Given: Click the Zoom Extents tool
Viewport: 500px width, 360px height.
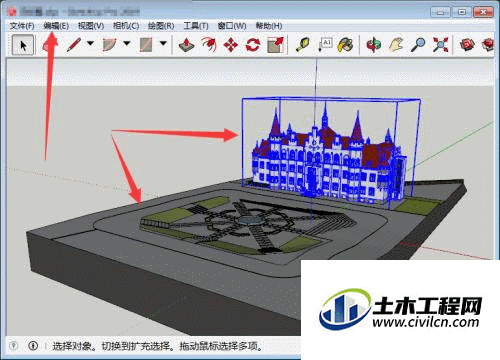Looking at the screenshot, I should [441, 45].
